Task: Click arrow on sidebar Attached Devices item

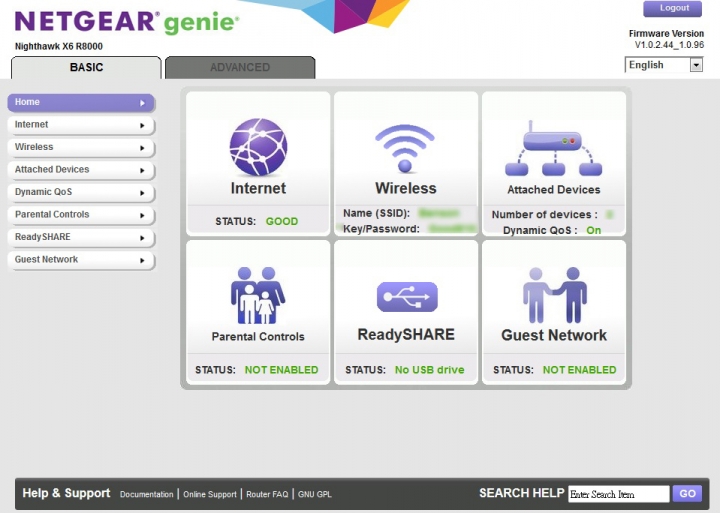Action: (x=142, y=170)
